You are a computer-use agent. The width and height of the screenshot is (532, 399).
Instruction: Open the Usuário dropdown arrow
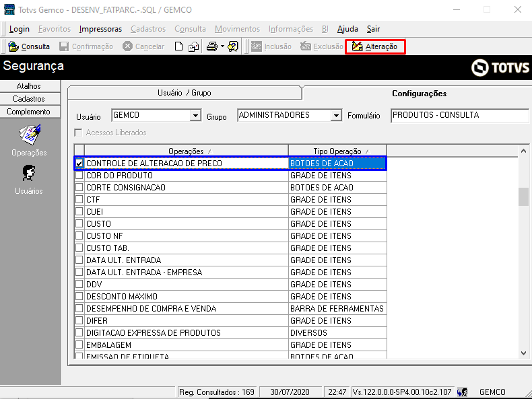coord(195,116)
